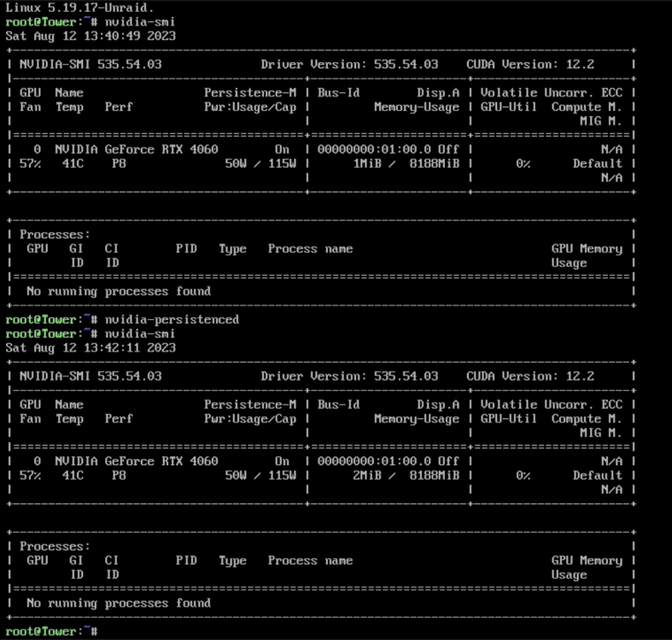Click the "2MiB" memory usage value
This screenshot has width=672, height=640.
pyautogui.click(x=367, y=475)
